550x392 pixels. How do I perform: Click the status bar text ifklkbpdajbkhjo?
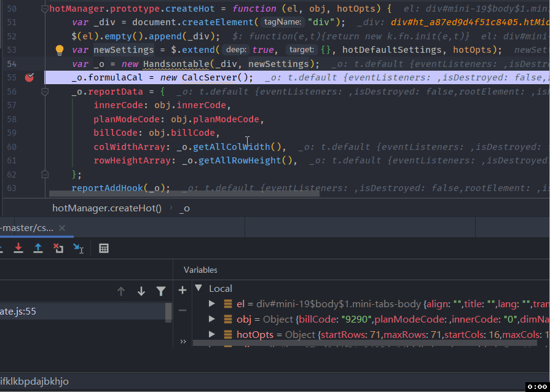(34, 382)
